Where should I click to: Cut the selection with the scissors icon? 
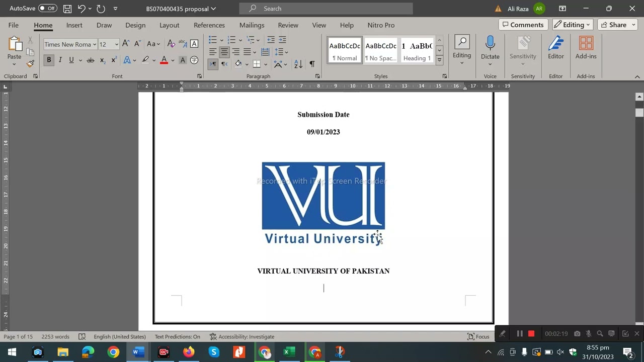click(30, 40)
